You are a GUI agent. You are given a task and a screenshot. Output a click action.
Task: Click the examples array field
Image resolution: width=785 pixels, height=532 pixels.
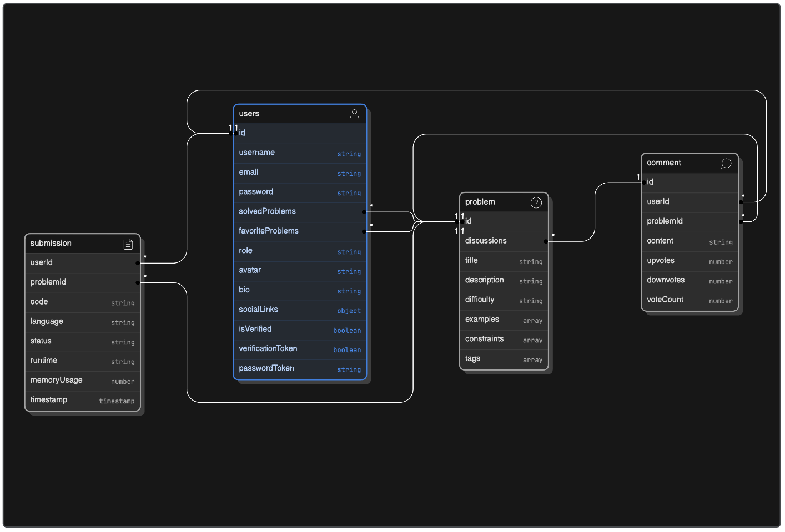tap(504, 320)
